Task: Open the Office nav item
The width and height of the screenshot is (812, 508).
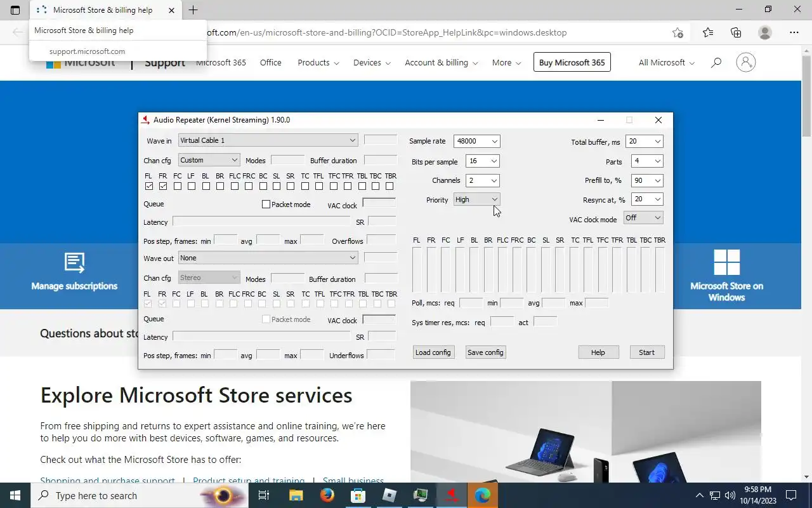Action: (271, 62)
